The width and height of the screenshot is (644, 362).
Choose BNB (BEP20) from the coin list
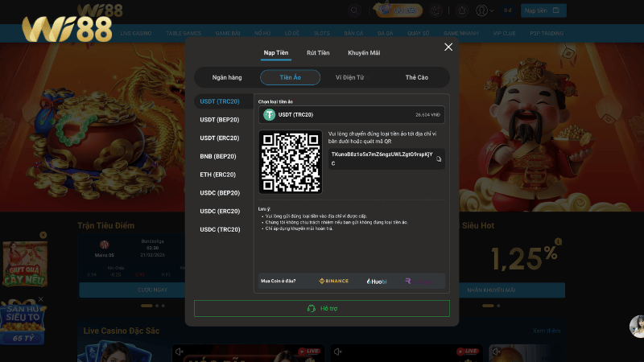point(217,156)
